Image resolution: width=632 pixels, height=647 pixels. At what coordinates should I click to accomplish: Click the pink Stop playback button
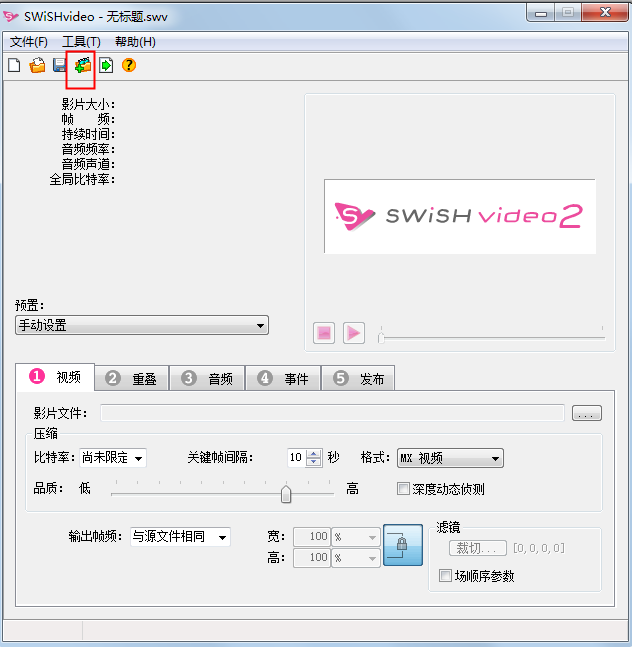click(324, 333)
